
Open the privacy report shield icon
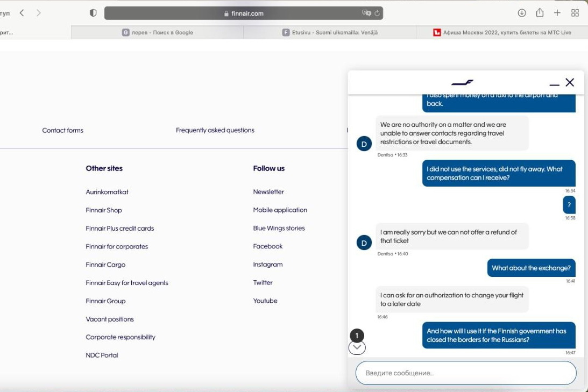coord(94,13)
